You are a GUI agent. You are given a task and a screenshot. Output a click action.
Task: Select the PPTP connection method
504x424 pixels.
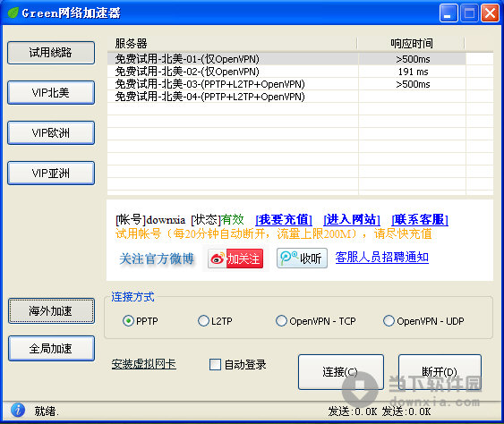point(141,321)
